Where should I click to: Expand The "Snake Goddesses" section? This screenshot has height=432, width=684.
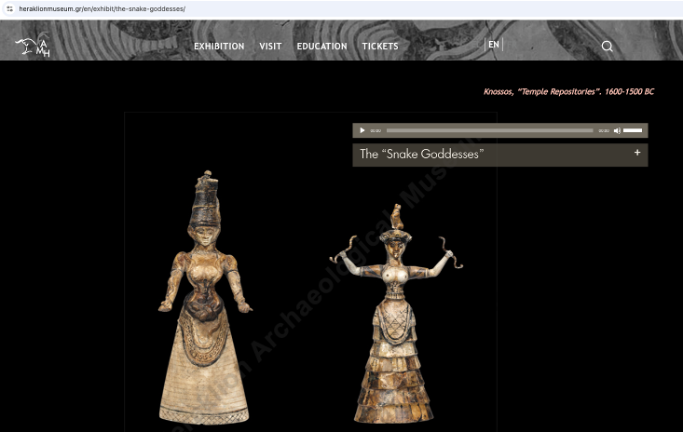(x=500, y=154)
